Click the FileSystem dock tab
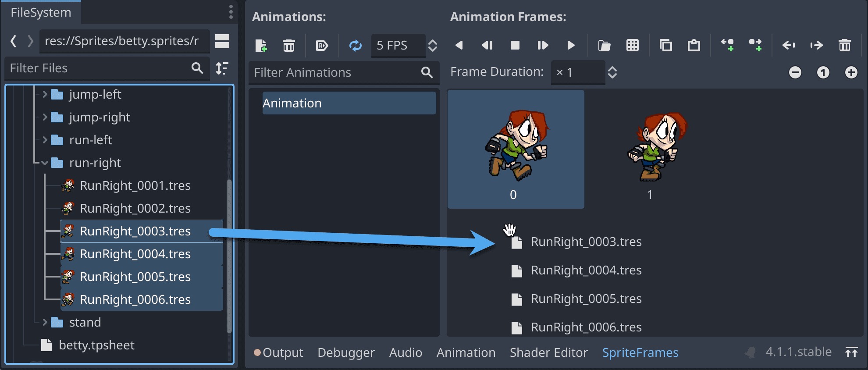The height and width of the screenshot is (370, 868). click(41, 12)
